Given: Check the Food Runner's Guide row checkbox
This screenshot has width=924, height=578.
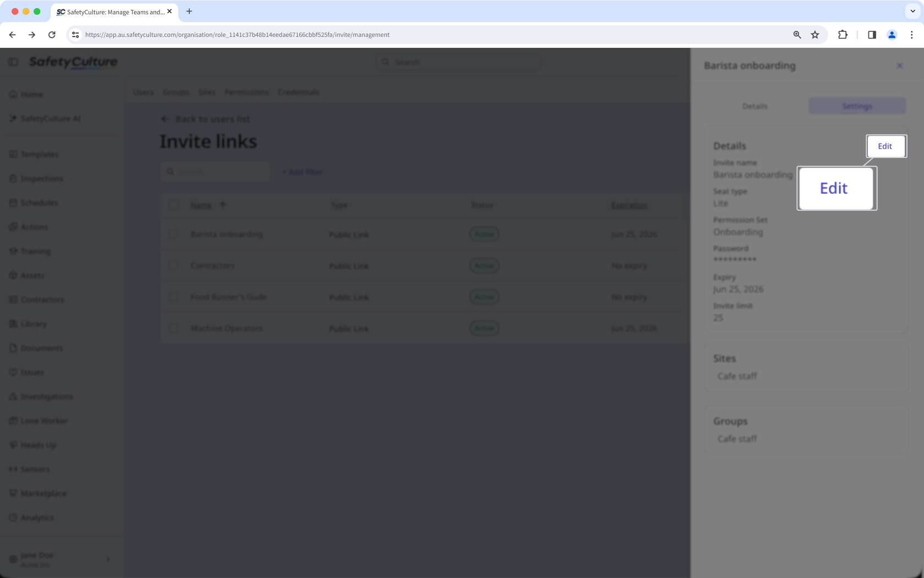Looking at the screenshot, I should (x=173, y=297).
